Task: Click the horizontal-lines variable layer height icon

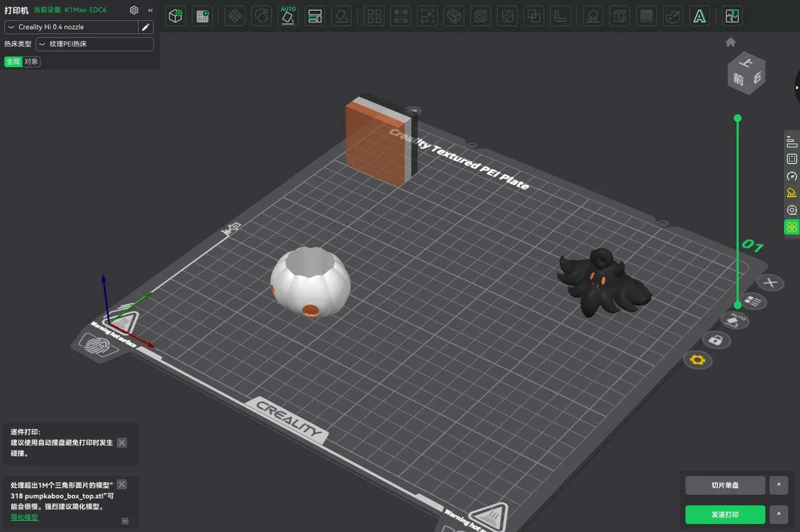Action: click(x=647, y=16)
